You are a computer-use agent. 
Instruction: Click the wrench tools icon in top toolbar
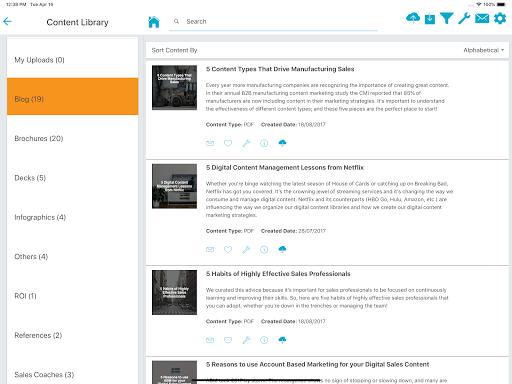464,18
